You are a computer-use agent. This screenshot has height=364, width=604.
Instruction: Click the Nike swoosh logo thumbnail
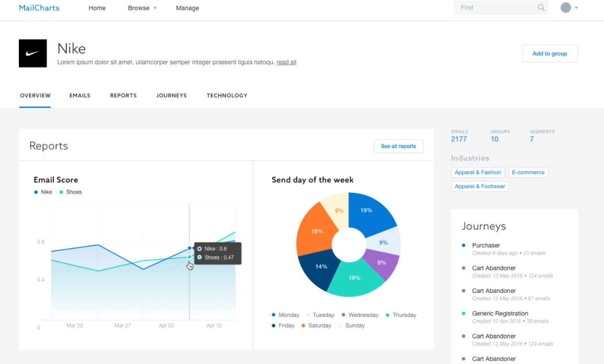click(33, 53)
